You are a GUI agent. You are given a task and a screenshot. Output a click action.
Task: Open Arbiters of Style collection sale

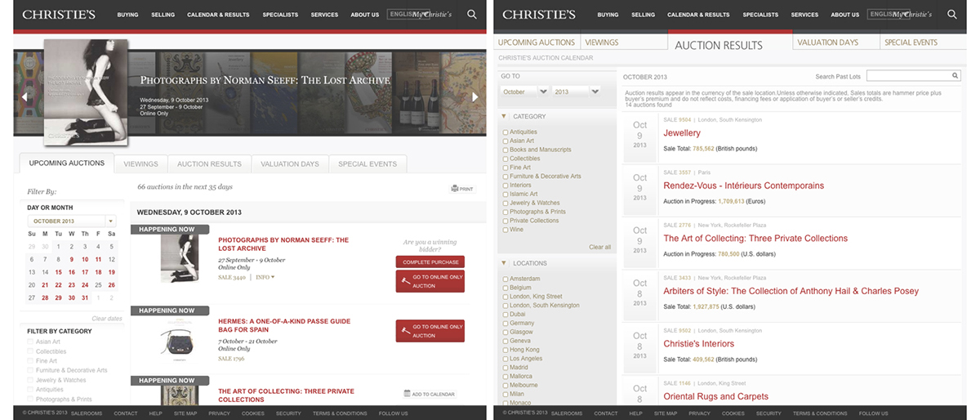point(791,291)
